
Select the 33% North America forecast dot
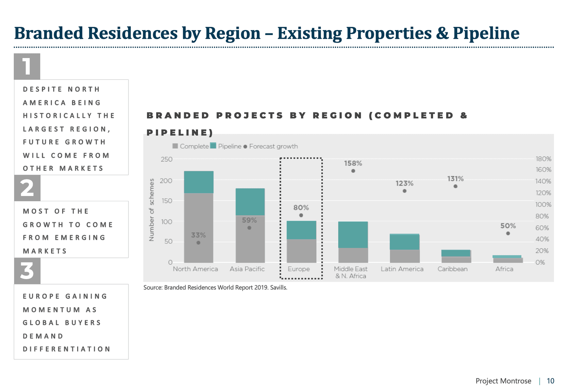198,243
